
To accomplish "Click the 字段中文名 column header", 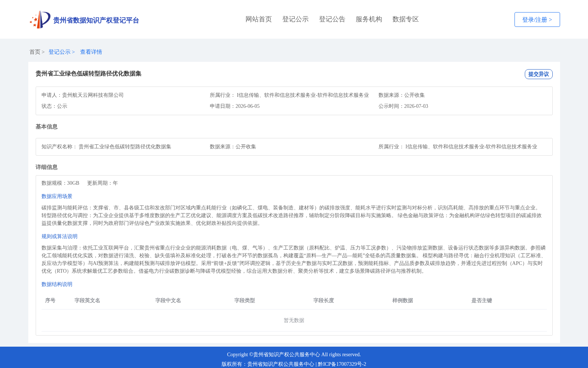I will point(168,300).
